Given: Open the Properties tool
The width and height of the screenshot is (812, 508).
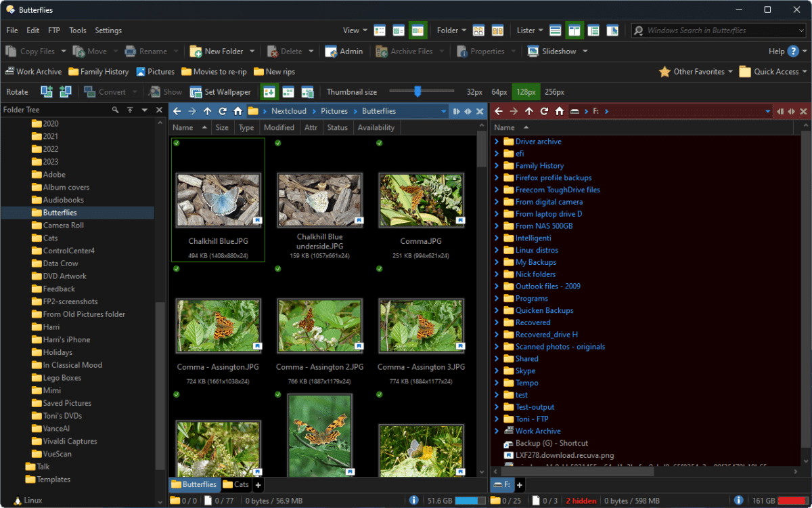Looking at the screenshot, I should (485, 51).
